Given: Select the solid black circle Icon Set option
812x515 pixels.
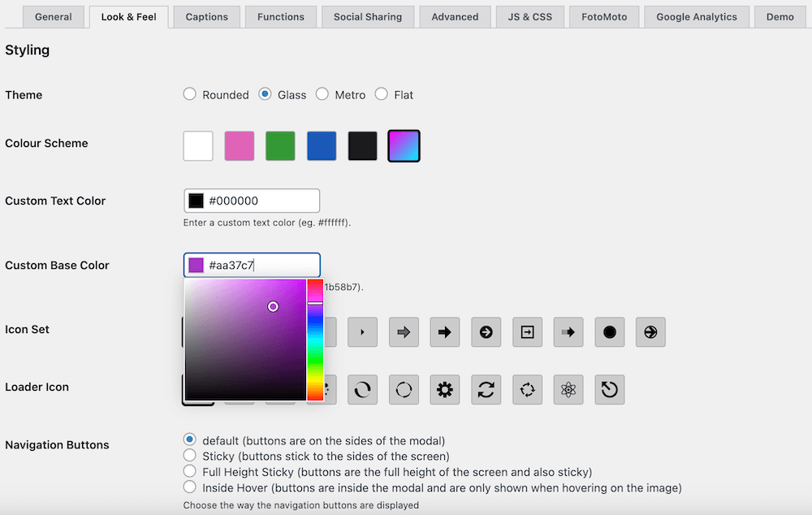Looking at the screenshot, I should click(610, 331).
